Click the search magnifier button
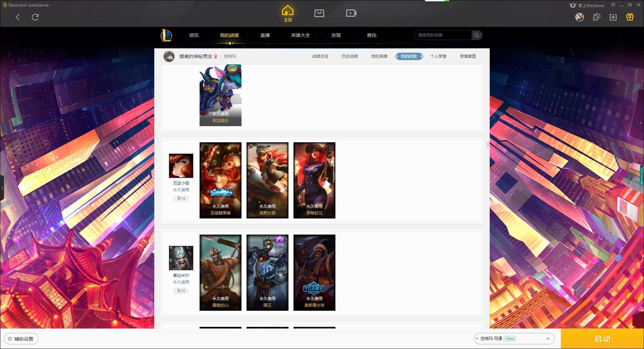644x349 pixels. click(x=477, y=35)
